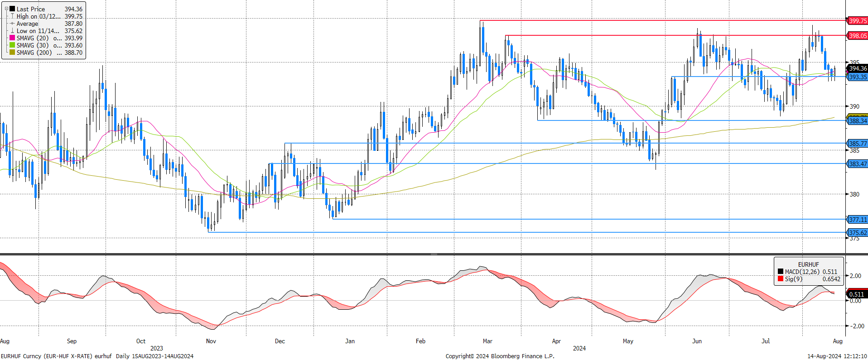868x360 pixels.
Task: Click the 398.05 red resistance label
Action: point(857,36)
